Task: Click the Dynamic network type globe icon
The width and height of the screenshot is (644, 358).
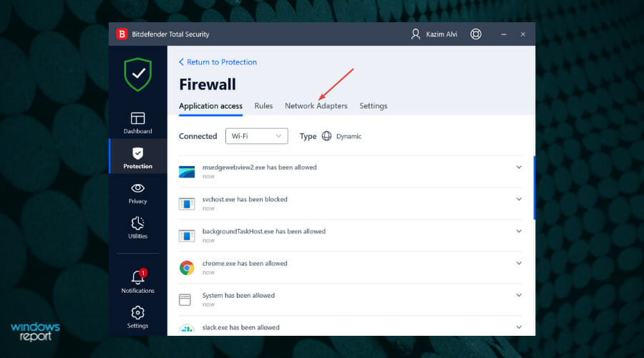Action: (x=326, y=136)
